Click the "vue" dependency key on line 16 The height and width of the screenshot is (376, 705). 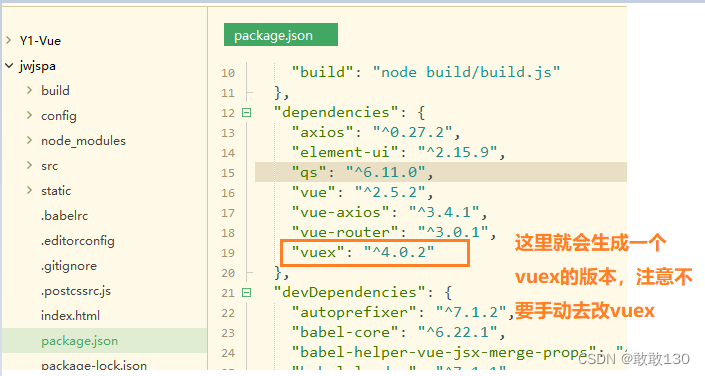[x=313, y=192]
